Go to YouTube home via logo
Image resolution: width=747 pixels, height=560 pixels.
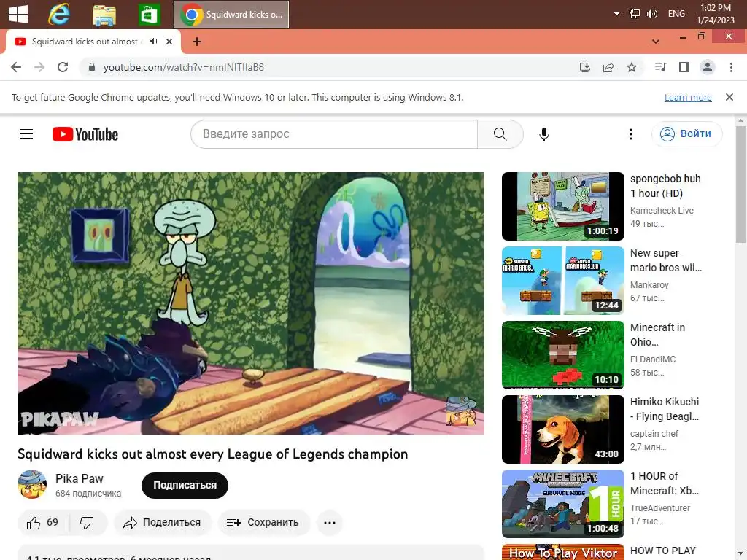coord(85,134)
